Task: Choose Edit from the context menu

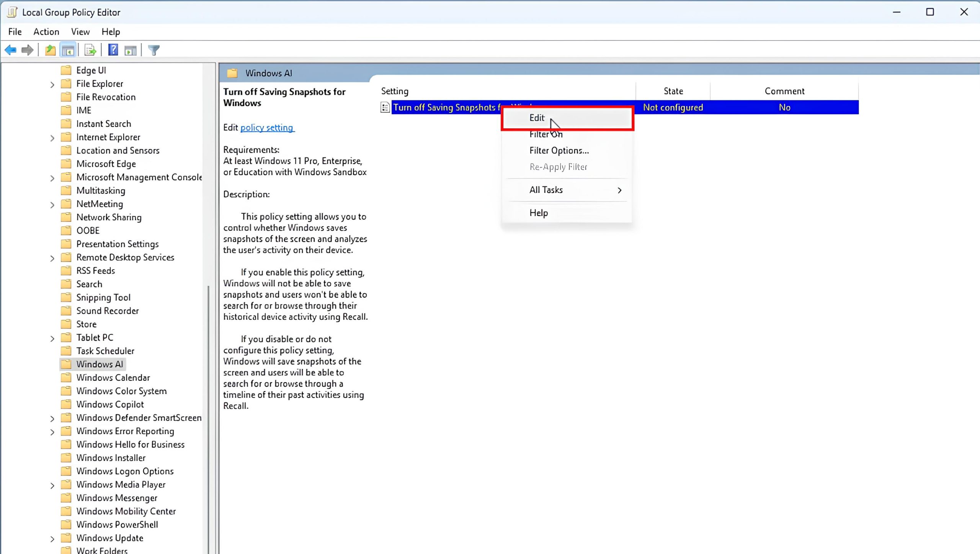Action: point(537,118)
